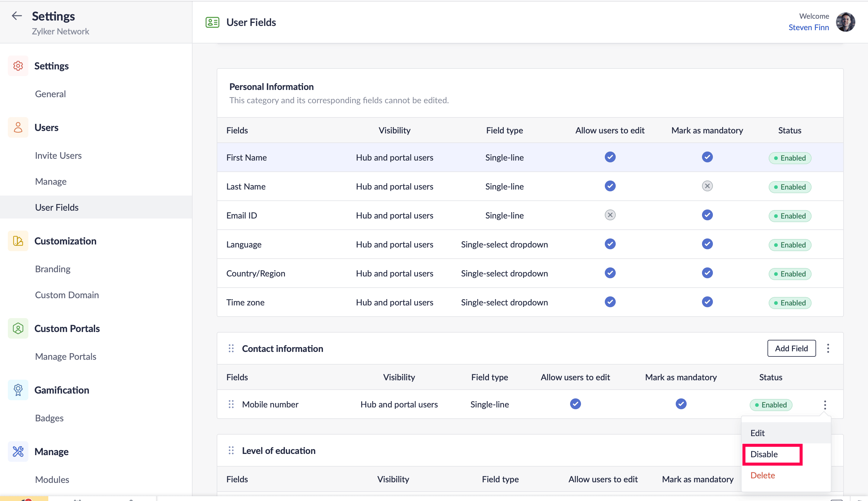
Task: Open Contact information section kebab menu
Action: pyautogui.click(x=828, y=349)
